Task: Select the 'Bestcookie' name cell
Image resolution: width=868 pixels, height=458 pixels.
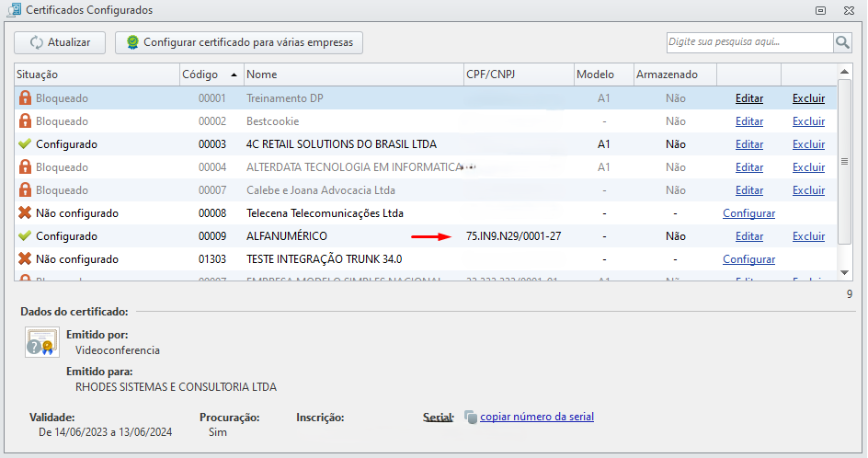Action: 272,121
